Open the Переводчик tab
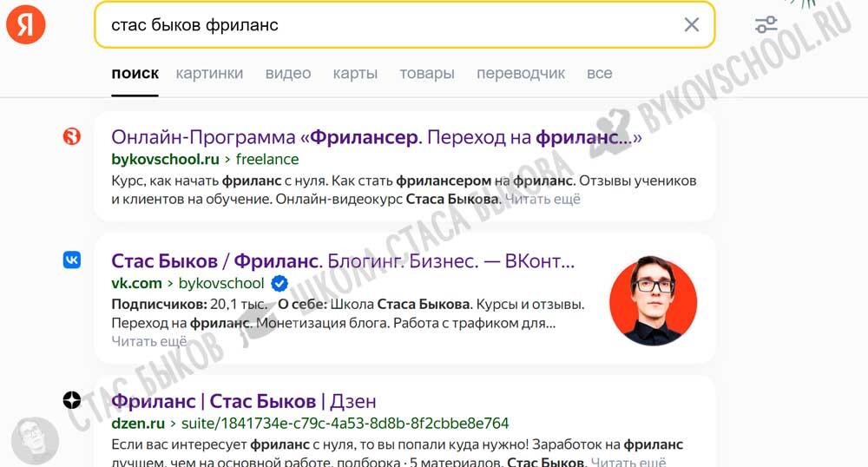Image resolution: width=868 pixels, height=467 pixels. coord(521,73)
